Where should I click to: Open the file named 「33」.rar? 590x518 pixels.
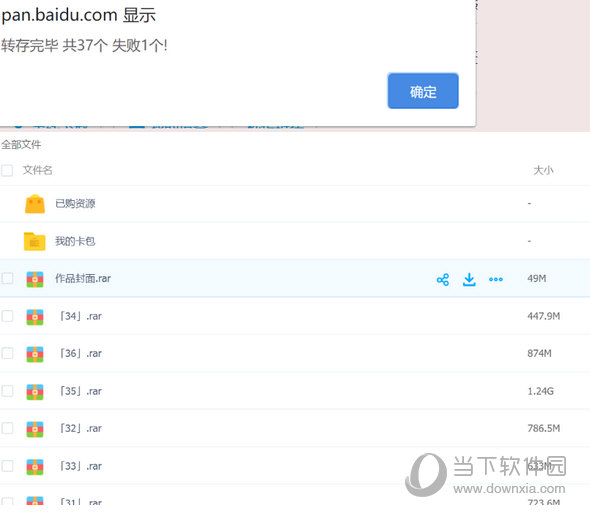(81, 466)
